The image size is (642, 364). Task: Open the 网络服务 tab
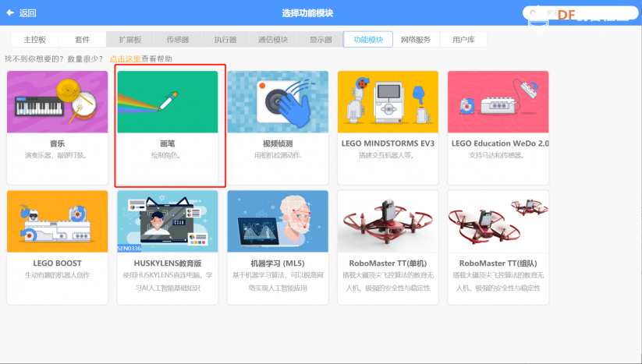pyautogui.click(x=416, y=40)
